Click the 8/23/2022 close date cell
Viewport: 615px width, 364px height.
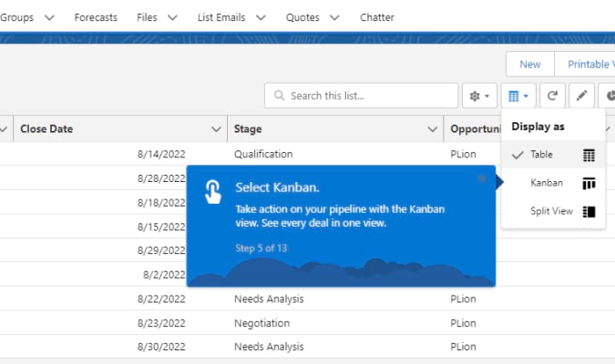(161, 323)
